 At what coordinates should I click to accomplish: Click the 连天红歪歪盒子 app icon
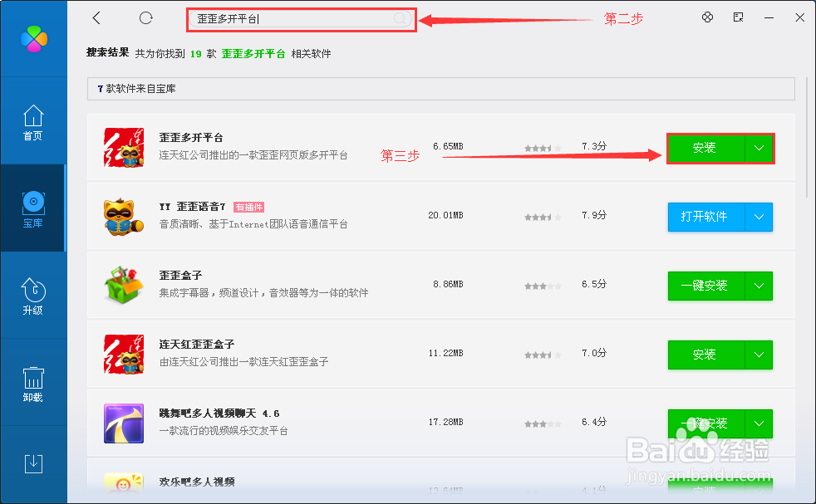tap(124, 355)
